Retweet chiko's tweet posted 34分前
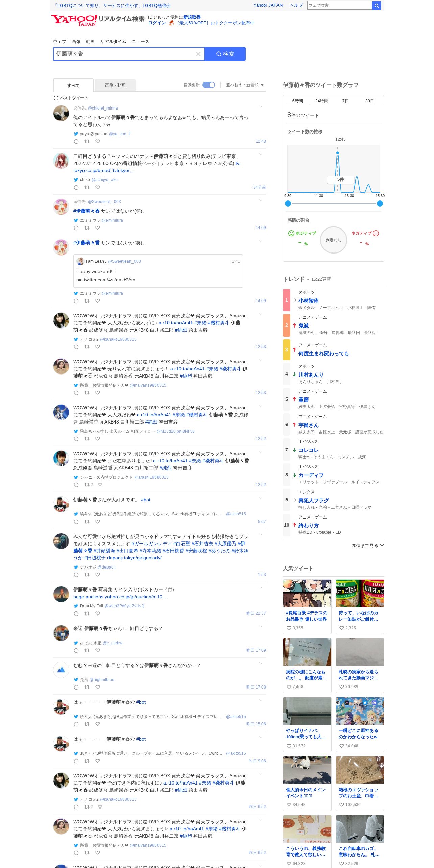 [x=87, y=187]
